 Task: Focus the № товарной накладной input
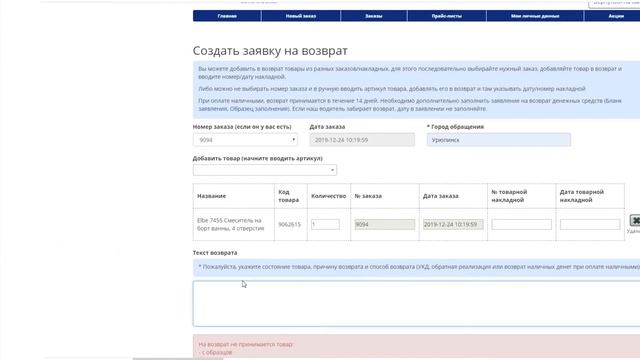[522, 224]
